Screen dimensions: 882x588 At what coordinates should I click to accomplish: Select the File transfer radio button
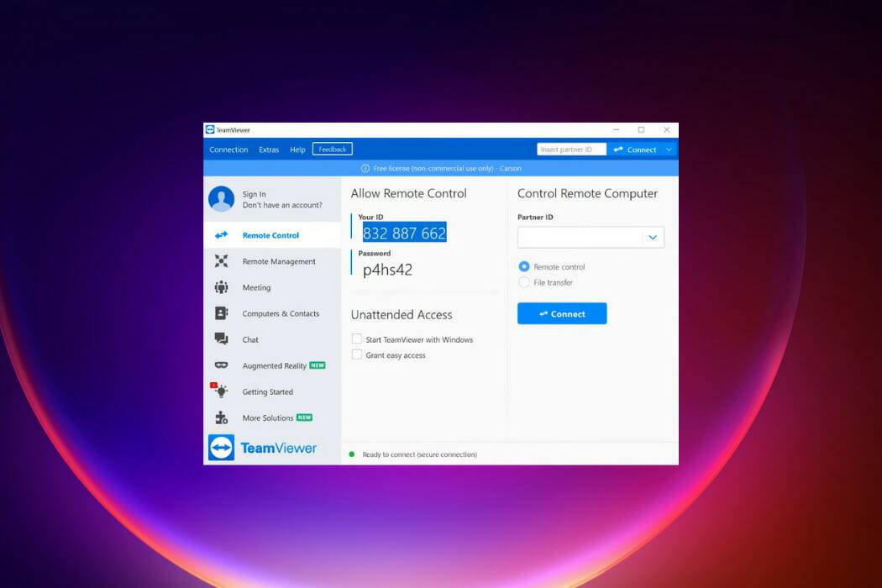coord(523,282)
